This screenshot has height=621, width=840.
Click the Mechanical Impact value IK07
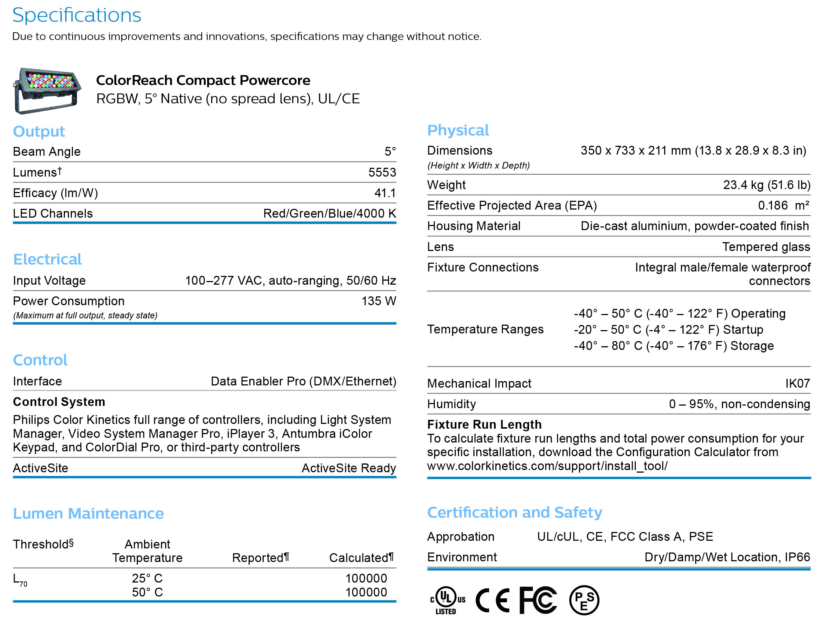click(798, 384)
